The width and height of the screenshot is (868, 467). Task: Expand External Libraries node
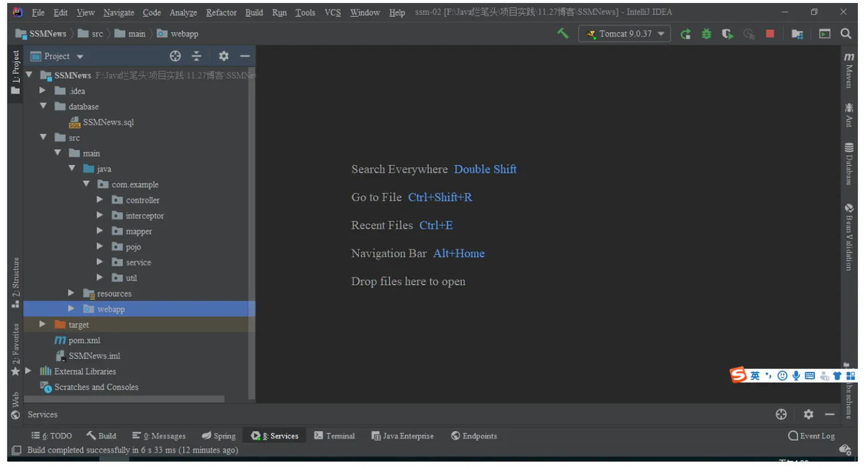point(28,371)
